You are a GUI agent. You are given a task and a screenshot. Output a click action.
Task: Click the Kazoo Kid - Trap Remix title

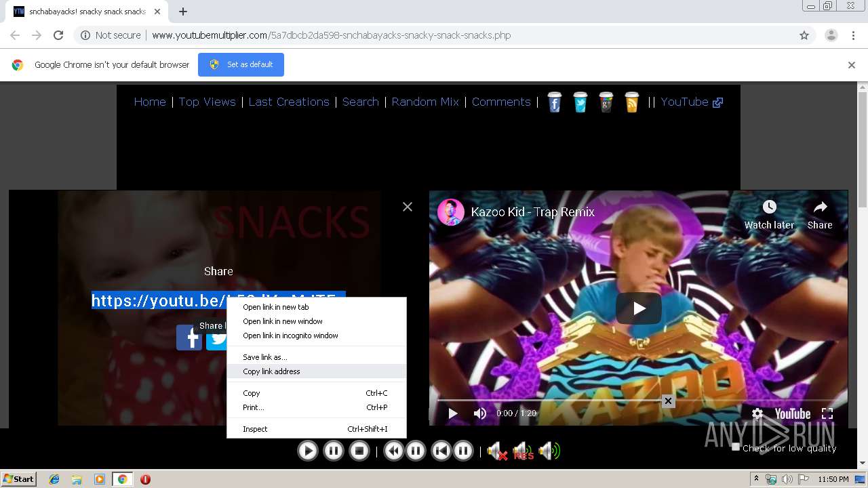coord(533,212)
